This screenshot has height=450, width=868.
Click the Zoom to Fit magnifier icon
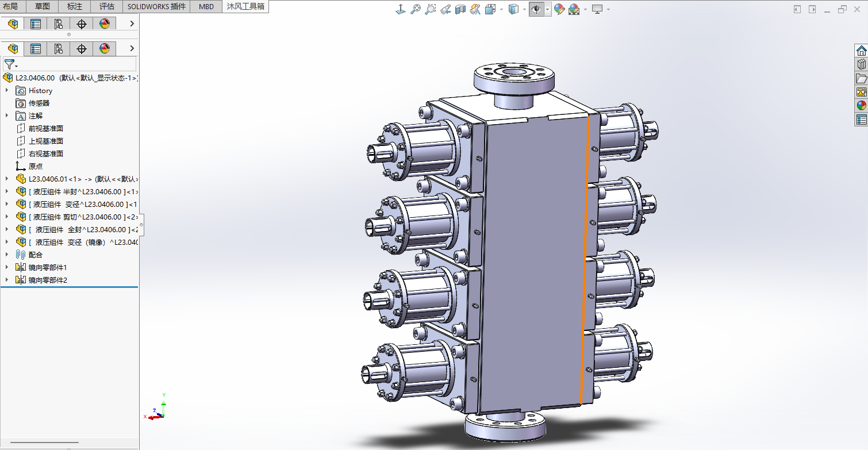(x=416, y=9)
